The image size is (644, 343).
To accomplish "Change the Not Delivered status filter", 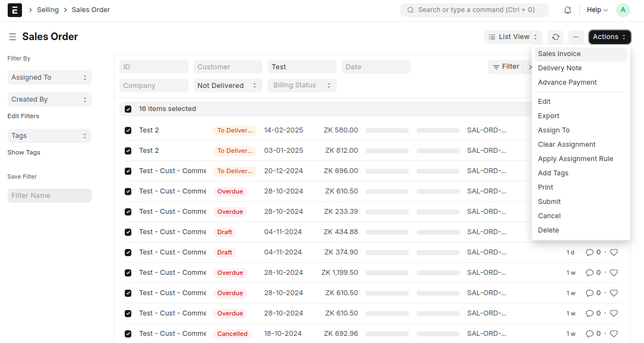I will (227, 85).
